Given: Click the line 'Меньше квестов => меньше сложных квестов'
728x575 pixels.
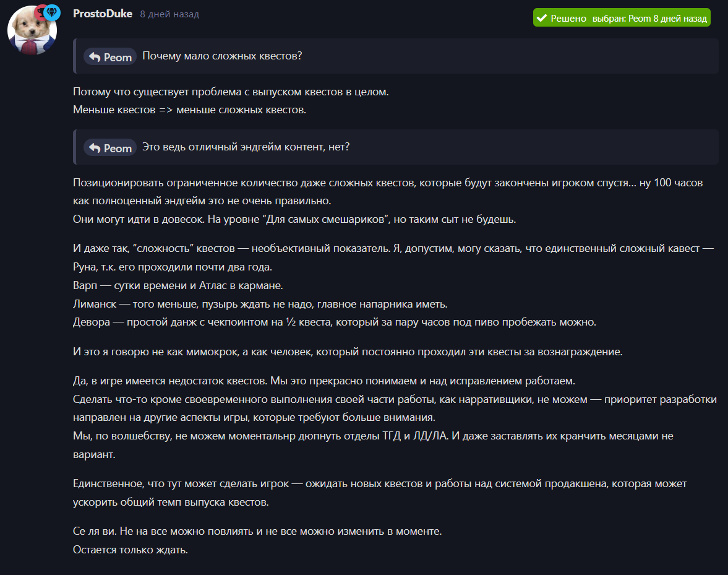Looking at the screenshot, I should pos(189,110).
